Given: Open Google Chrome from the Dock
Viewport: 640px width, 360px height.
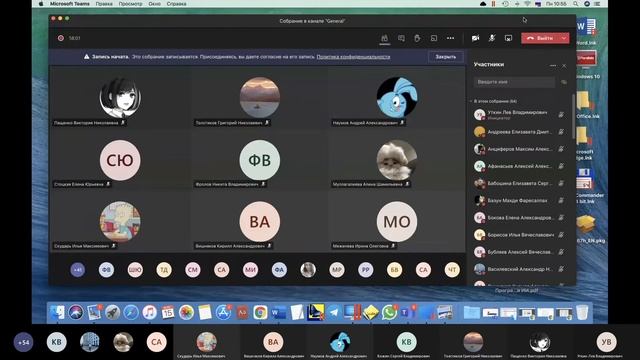Looking at the screenshot, I should 260,313.
